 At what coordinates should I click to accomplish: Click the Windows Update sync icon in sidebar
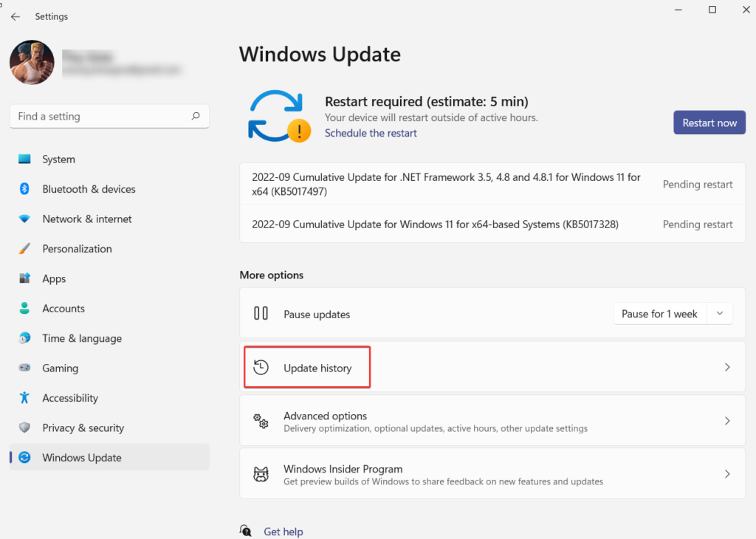coord(24,458)
